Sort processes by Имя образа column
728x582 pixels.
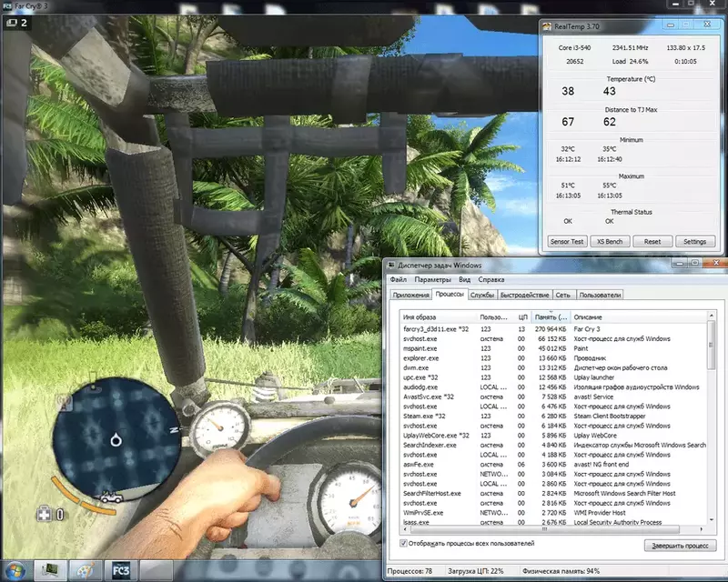pos(439,317)
